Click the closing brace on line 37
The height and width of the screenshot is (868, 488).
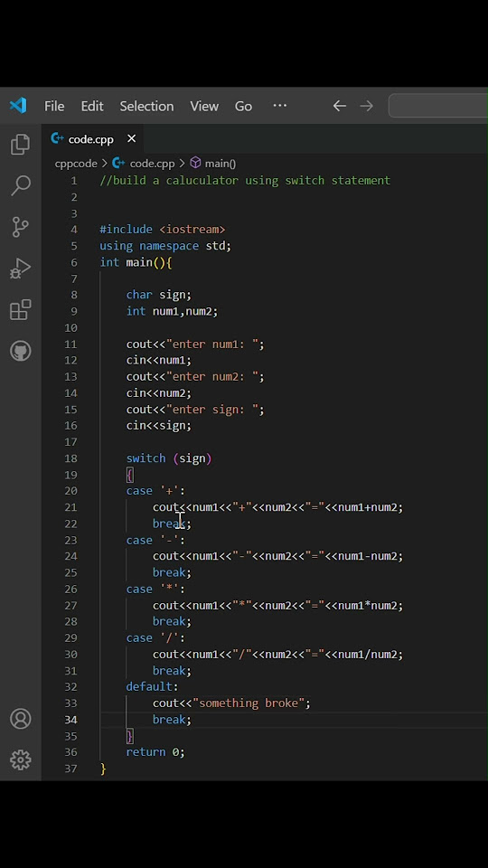tap(103, 769)
